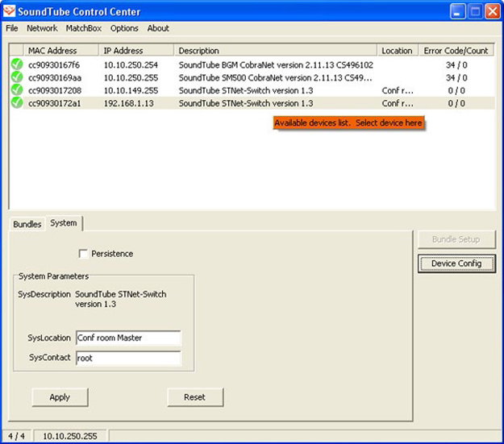This screenshot has width=504, height=444.
Task: Click green status icon for cc90930167f6
Action: coord(17,64)
